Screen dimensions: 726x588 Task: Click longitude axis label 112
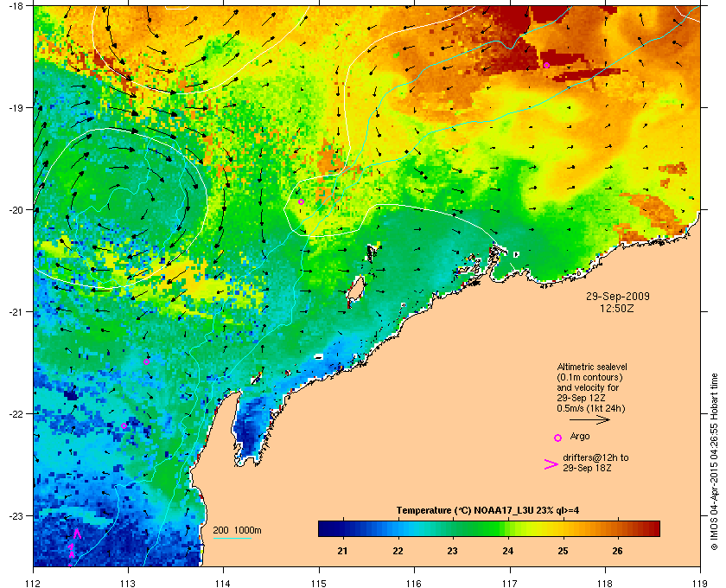pos(34,583)
